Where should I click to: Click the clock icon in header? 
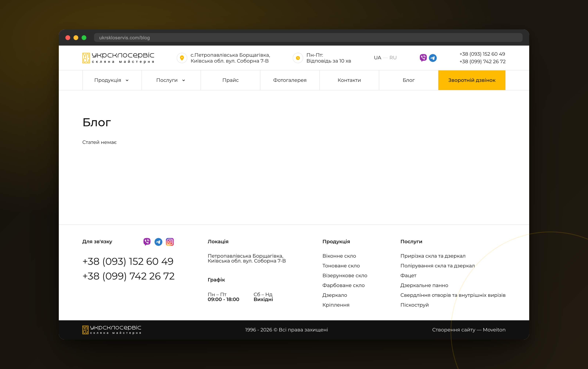[298, 58]
